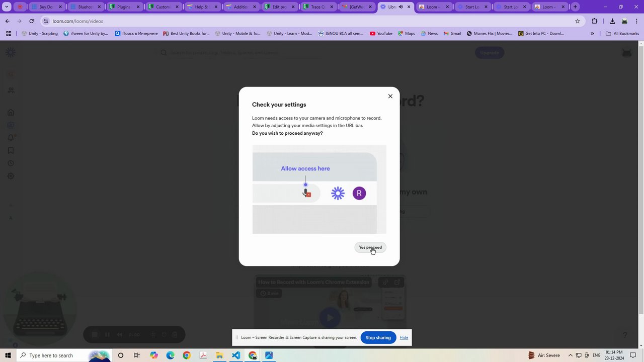Open Visual Studio Code from the taskbar
Viewport: 644px width, 362px height.
pos(236,355)
